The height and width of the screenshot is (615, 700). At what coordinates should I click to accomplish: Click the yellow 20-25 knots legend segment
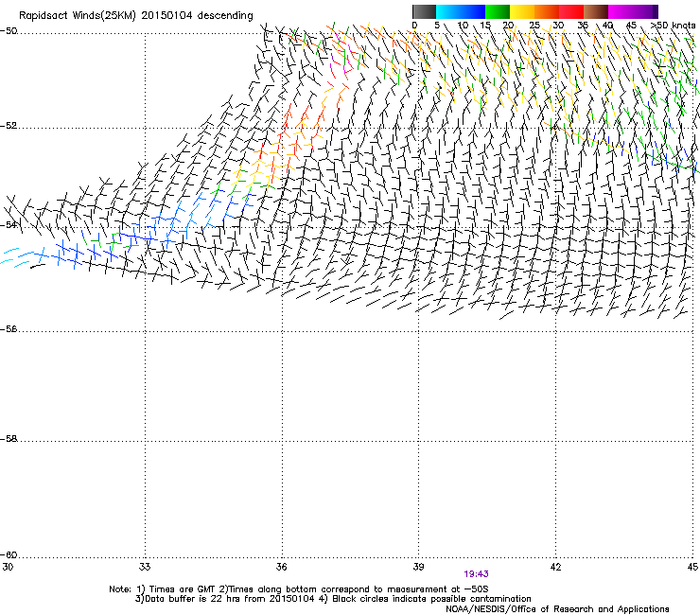[522, 11]
